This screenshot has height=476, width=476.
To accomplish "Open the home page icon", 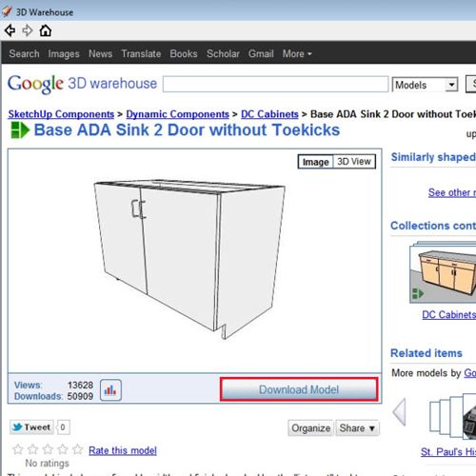I will [x=46, y=30].
